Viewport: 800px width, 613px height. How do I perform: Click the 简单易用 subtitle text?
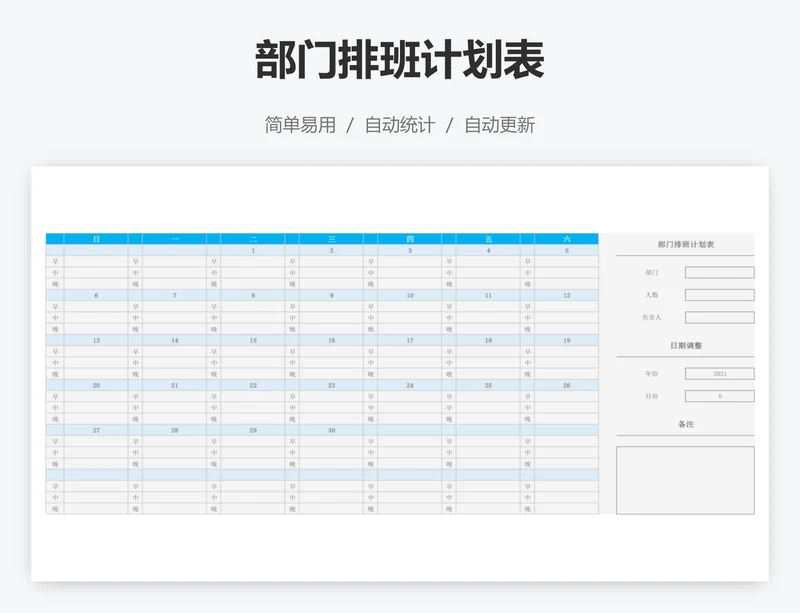300,125
